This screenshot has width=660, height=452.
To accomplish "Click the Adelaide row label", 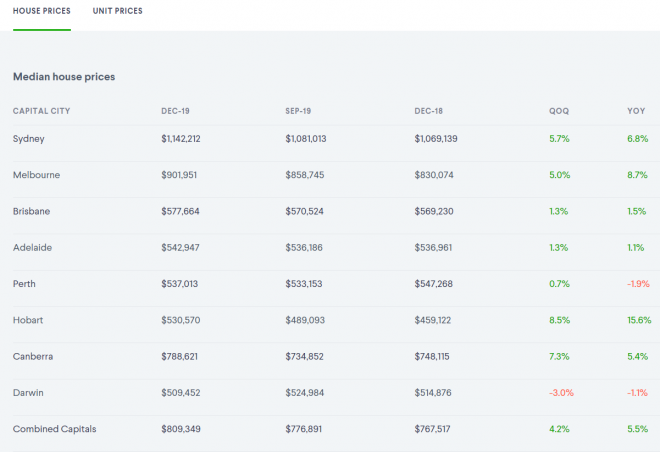I will click(32, 247).
